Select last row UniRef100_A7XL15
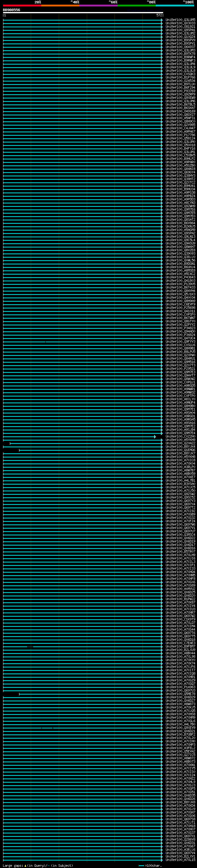The width and height of the screenshot is (197, 868). pos(180,860)
